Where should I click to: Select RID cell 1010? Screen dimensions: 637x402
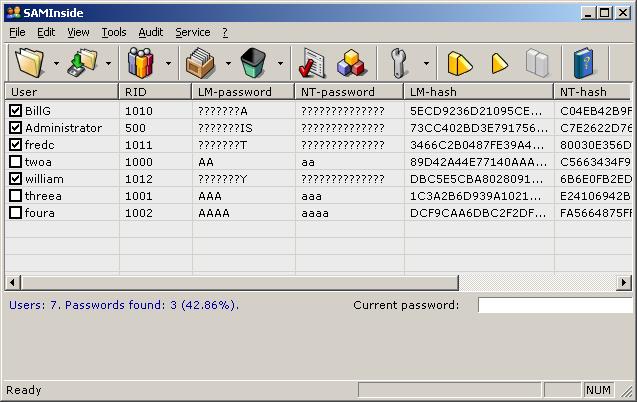(139, 111)
